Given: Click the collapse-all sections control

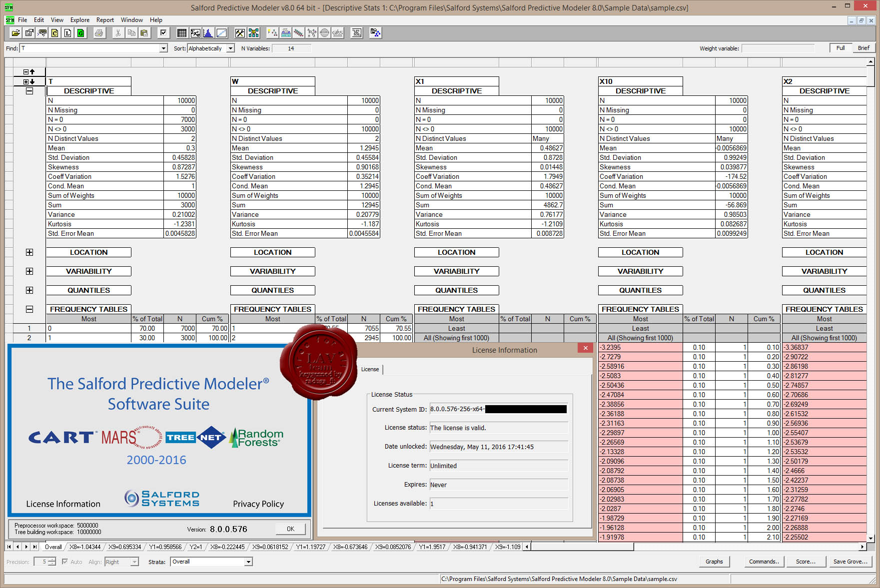Looking at the screenshot, I should 29,72.
